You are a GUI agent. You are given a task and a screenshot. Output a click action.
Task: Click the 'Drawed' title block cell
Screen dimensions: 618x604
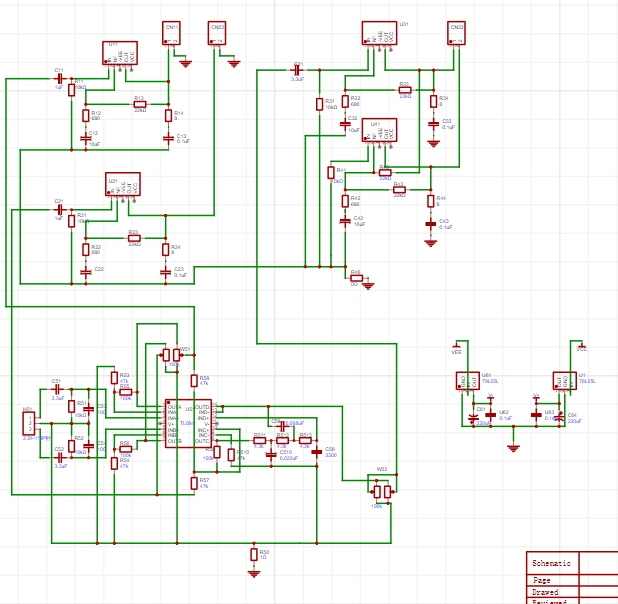coord(553,592)
